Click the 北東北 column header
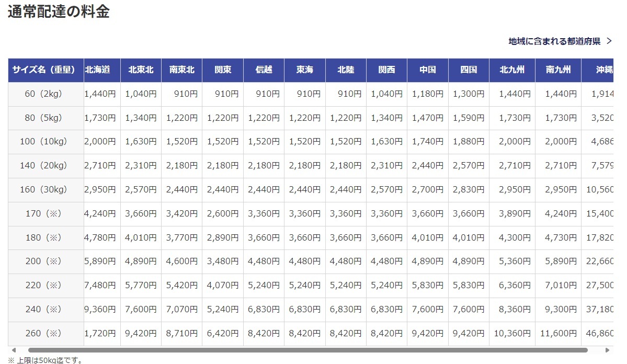The image size is (627, 364). pos(141,70)
